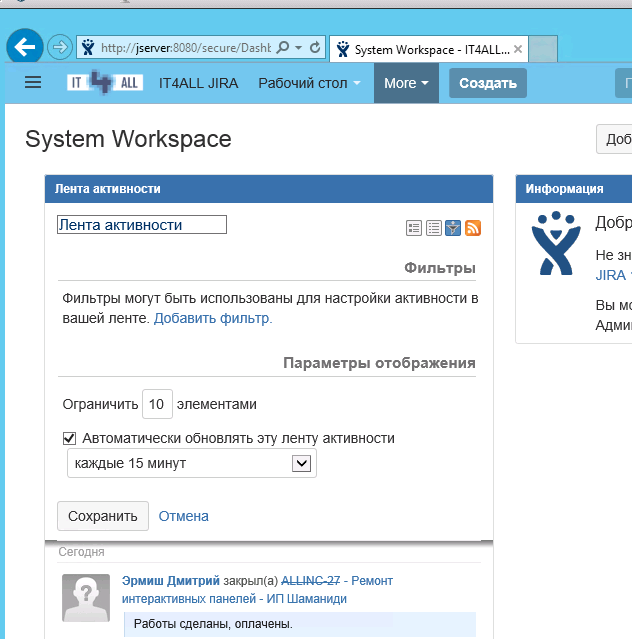Viewport: 632px width, 639px height.
Task: Select the System Workspace browser tab
Action: click(429, 49)
